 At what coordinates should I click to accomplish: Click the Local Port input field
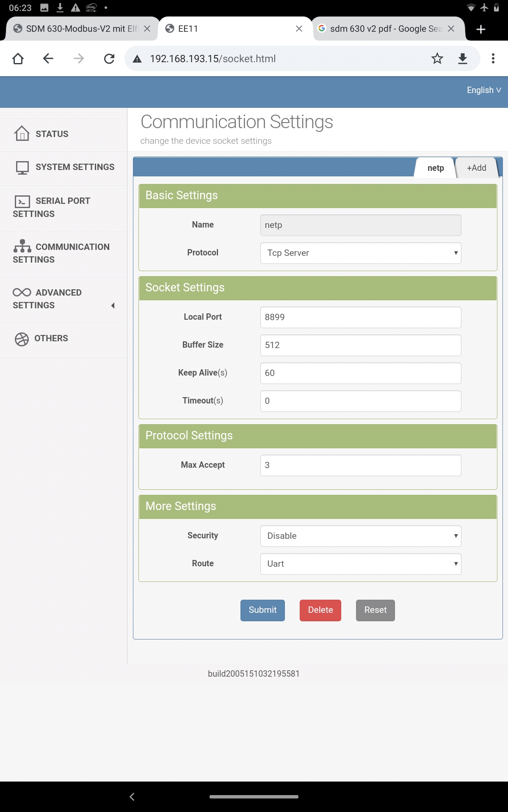(x=360, y=317)
